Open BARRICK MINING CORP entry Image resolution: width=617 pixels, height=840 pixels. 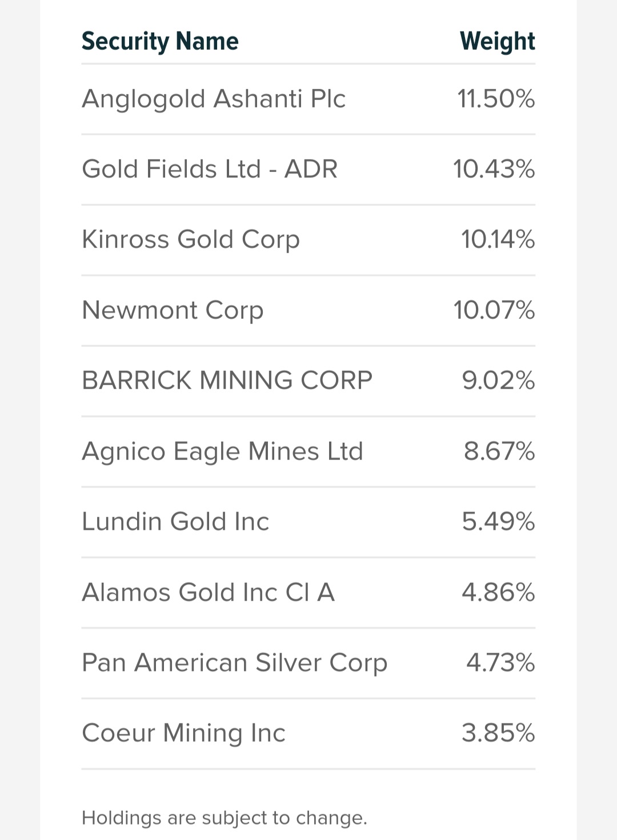(x=308, y=381)
